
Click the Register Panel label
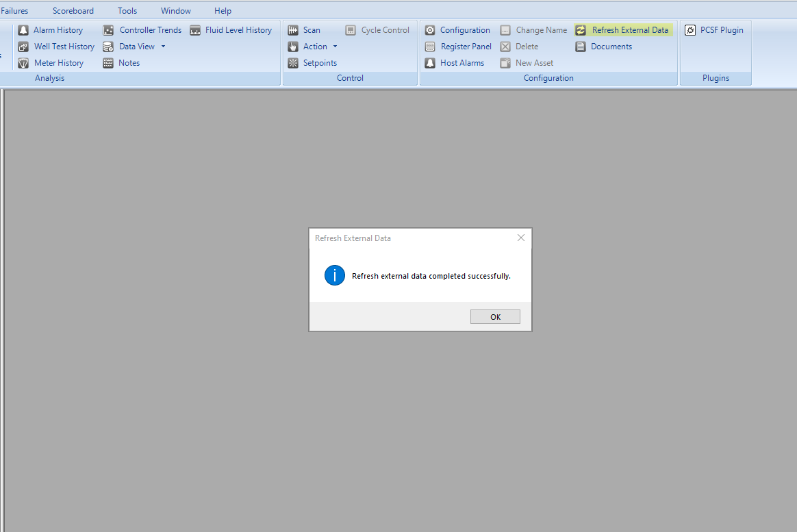pos(466,47)
